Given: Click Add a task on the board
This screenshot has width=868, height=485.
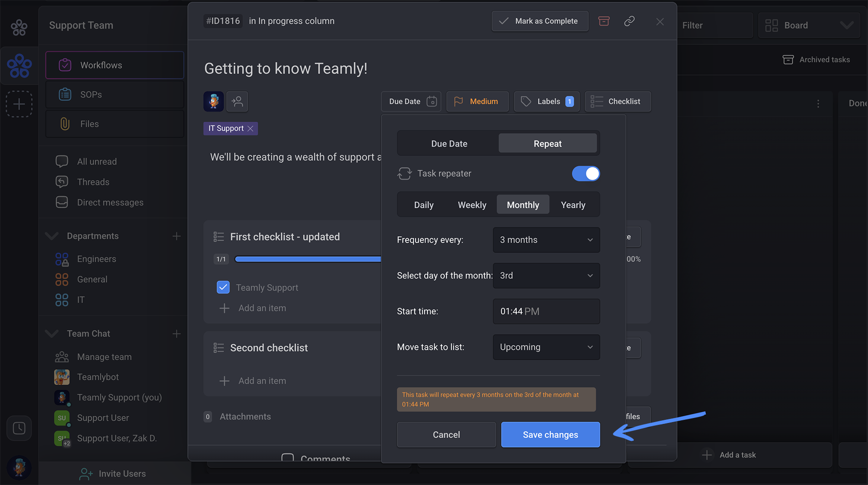Looking at the screenshot, I should coord(729,455).
